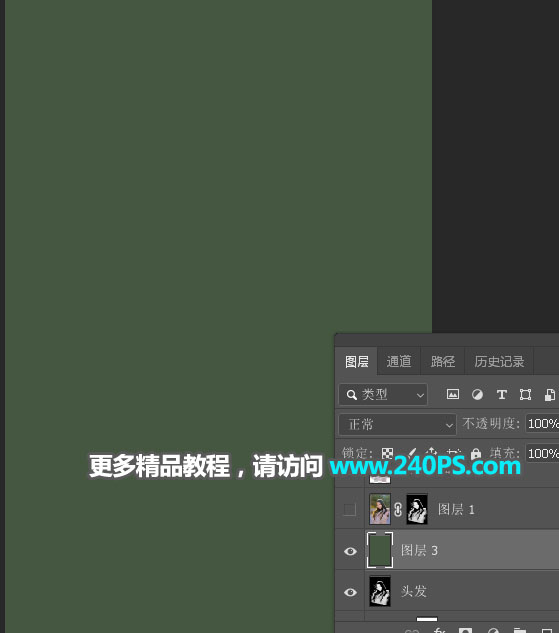Open the 历史记录 tab
The image size is (559, 633).
[499, 361]
